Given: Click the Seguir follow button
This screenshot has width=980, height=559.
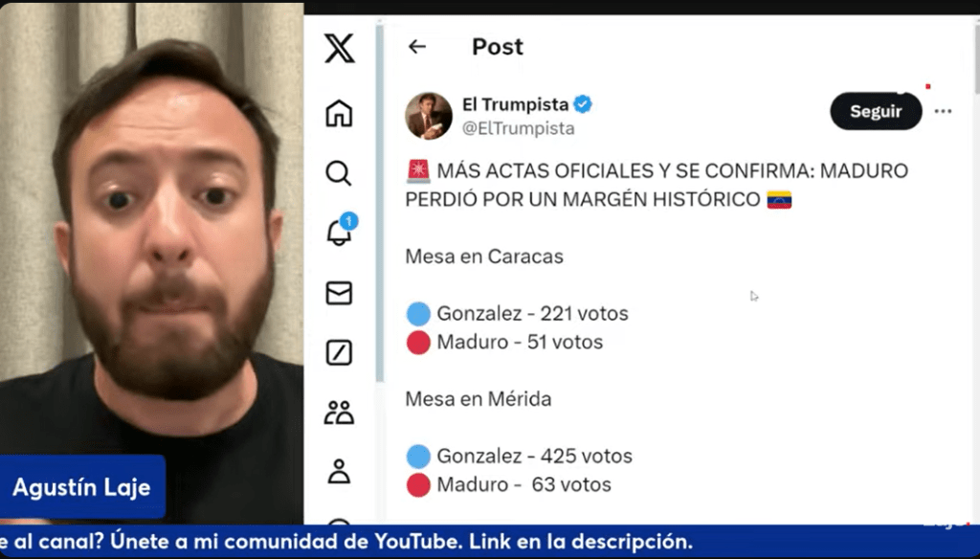Looking at the screenshot, I should tap(876, 111).
